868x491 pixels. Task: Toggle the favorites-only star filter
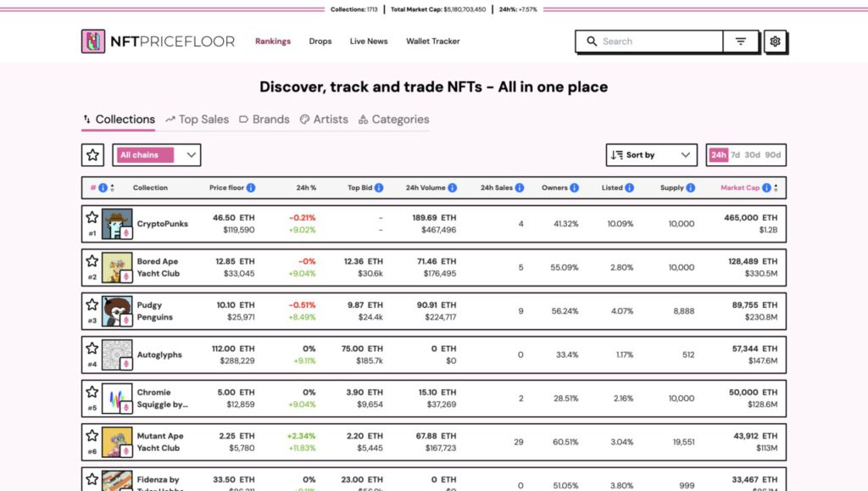click(x=92, y=155)
